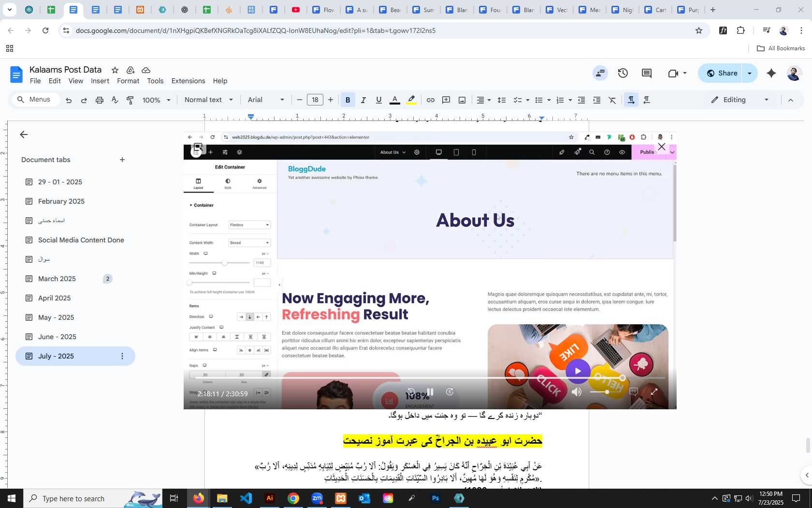
Task: Open the Tools menu
Action: pyautogui.click(x=155, y=81)
